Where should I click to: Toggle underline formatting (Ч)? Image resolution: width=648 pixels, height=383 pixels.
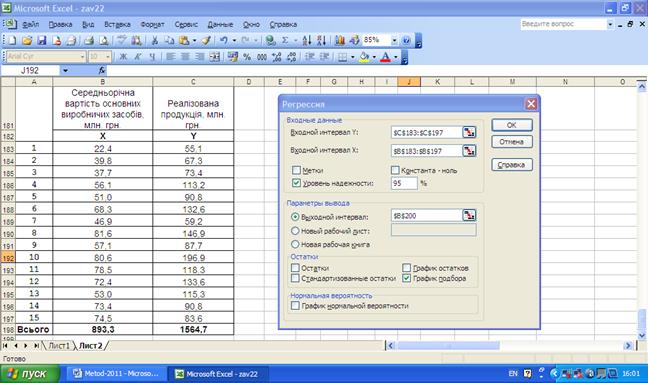pos(152,57)
